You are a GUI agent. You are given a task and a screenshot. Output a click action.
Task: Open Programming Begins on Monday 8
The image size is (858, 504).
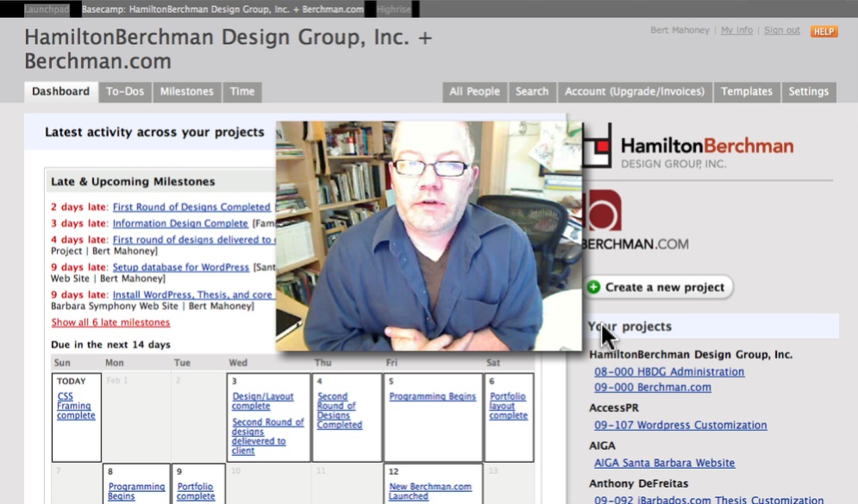click(x=136, y=491)
